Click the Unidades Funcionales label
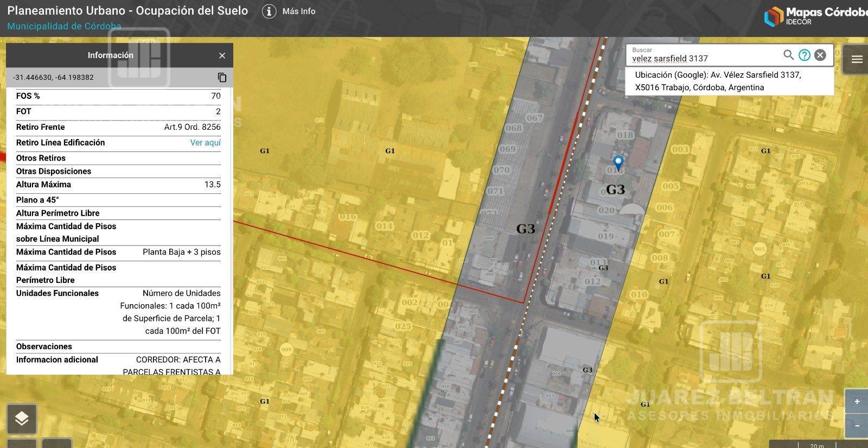This screenshot has width=868, height=448. (x=58, y=293)
